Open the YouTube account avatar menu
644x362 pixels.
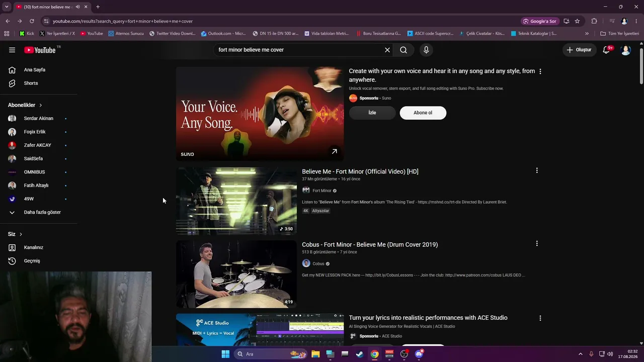[626, 50]
